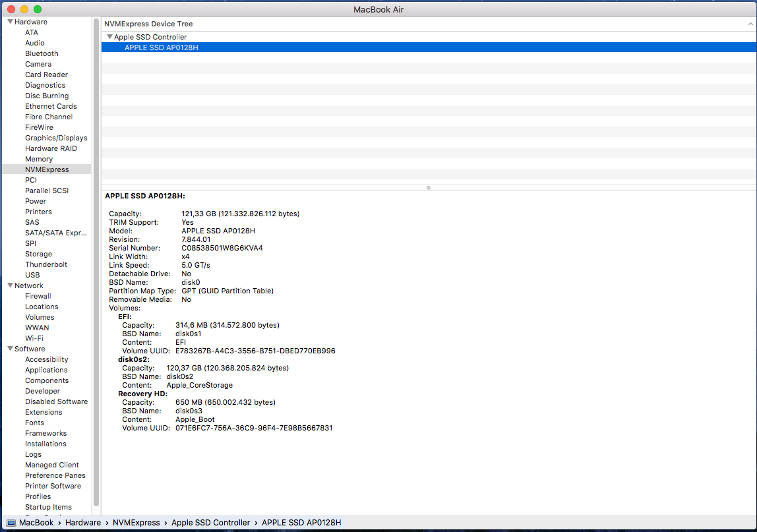Select APPLE SSD AP0128H device row

(429, 47)
